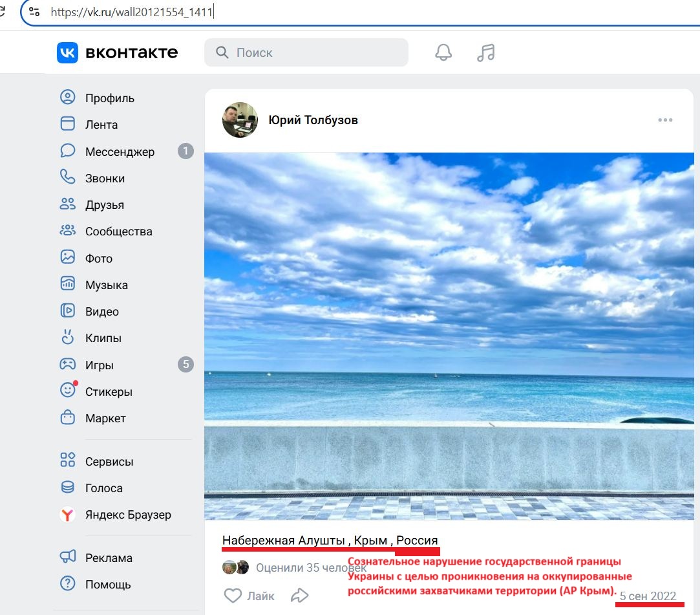Open the seaside photo in the post

point(449,336)
